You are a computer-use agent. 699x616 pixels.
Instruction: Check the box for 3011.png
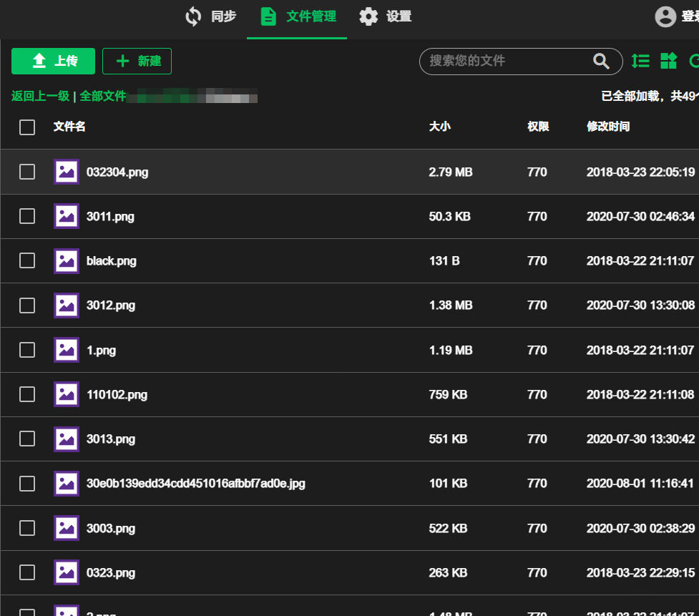[x=27, y=216]
